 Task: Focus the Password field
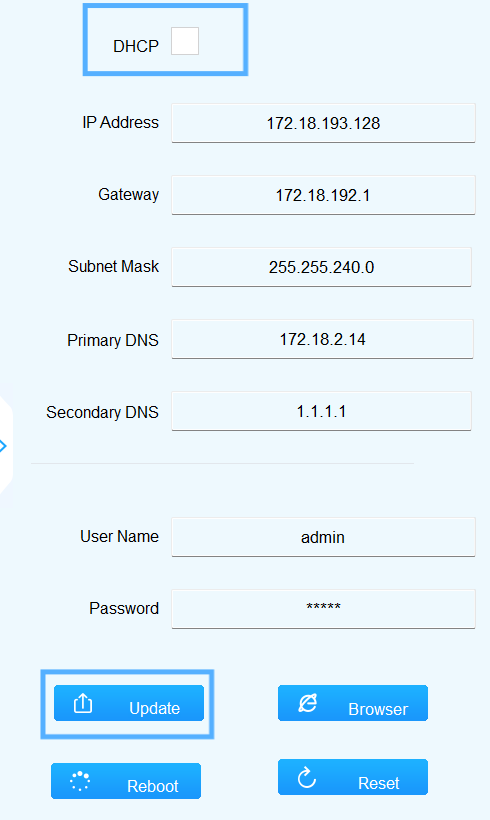click(323, 609)
